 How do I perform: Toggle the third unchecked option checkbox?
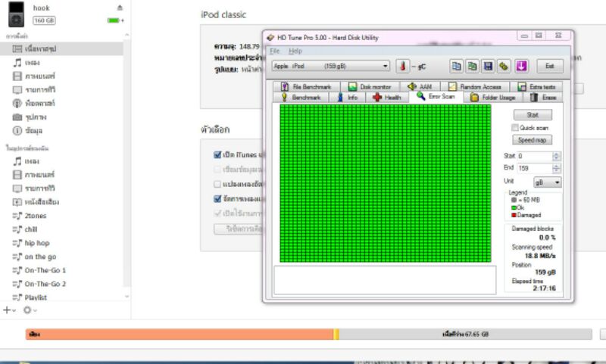217,184
